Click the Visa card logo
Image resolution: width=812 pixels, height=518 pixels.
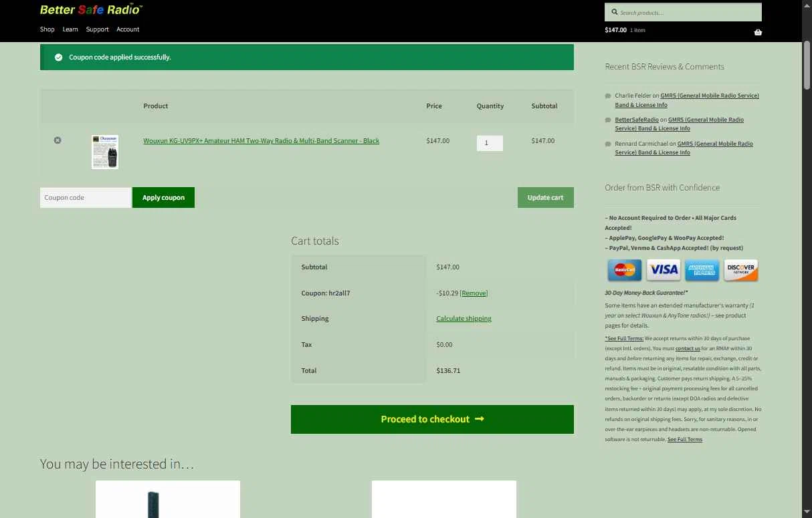pos(664,270)
